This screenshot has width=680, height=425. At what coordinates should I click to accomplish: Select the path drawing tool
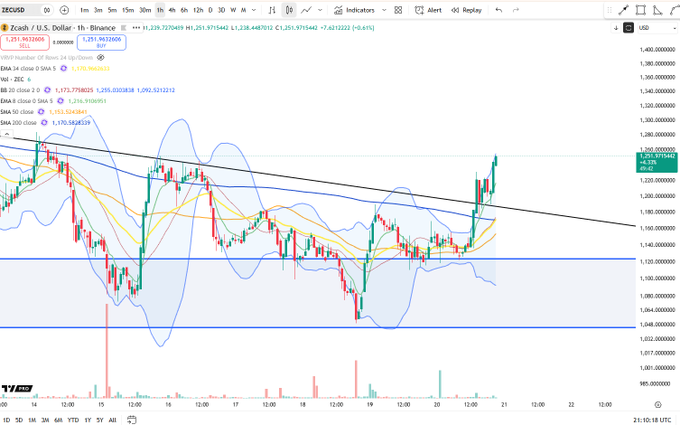click(x=675, y=10)
